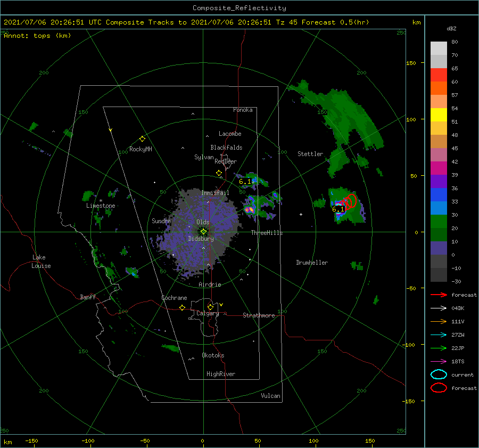Click the Lacombe town label
479x448 pixels.
(x=230, y=134)
